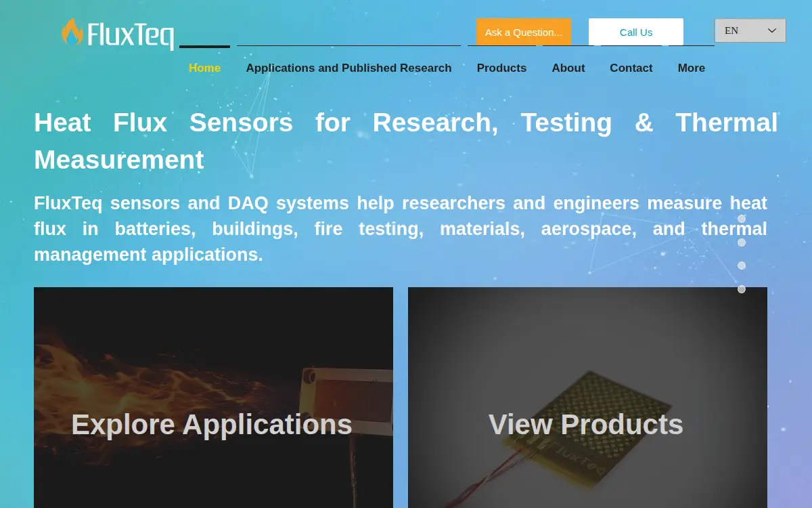Select the third page indicator dot

(x=742, y=266)
